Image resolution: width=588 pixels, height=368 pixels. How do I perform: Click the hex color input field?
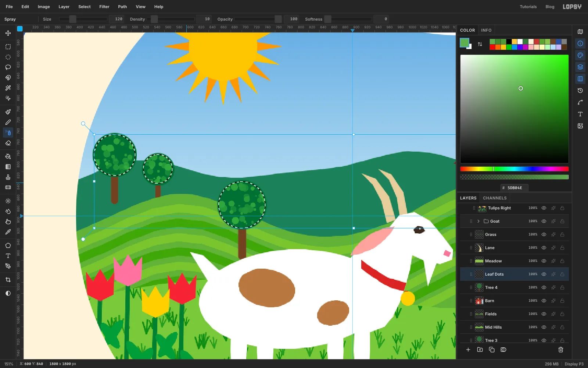click(514, 188)
